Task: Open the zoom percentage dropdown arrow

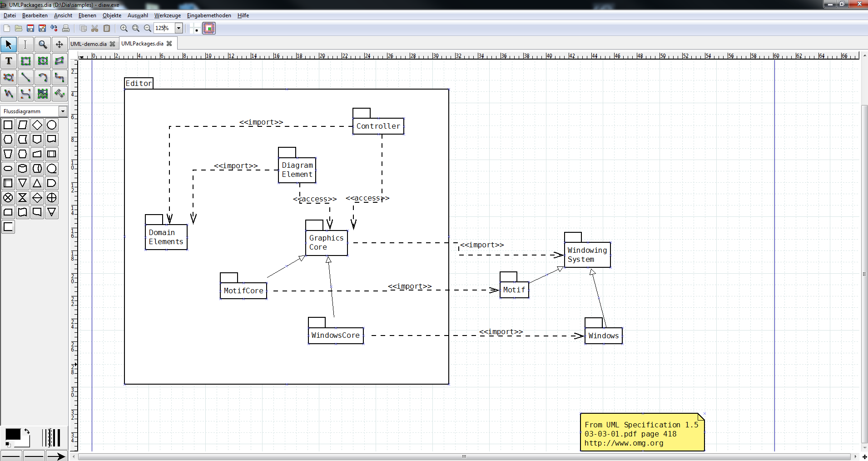Action: tap(179, 28)
